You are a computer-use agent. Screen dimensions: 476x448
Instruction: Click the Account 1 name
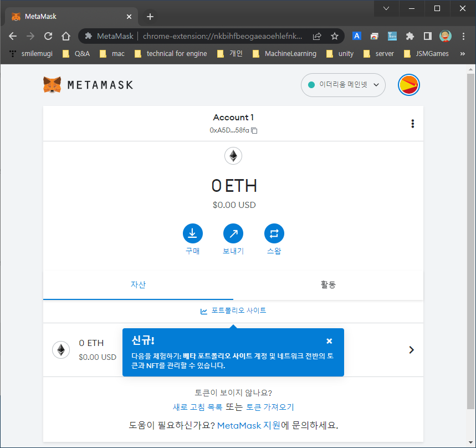point(233,117)
